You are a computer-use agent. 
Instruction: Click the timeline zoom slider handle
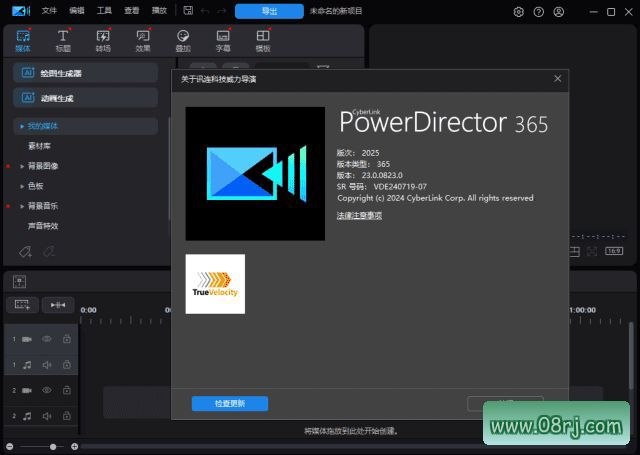point(53,447)
